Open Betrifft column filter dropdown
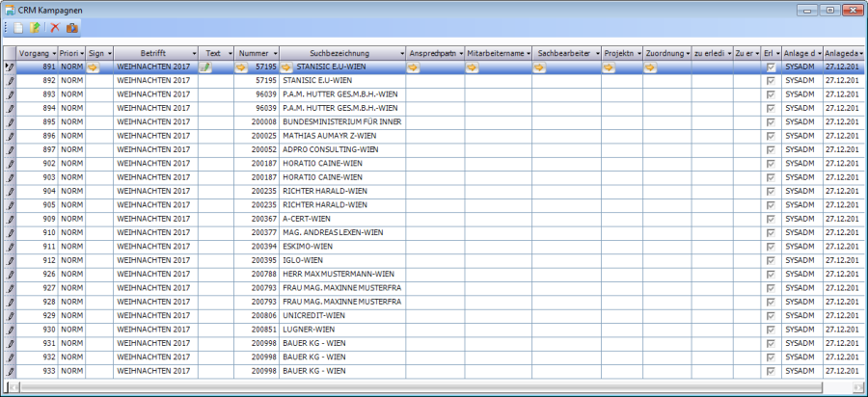Viewport: 868px width, 397px height. [193, 52]
